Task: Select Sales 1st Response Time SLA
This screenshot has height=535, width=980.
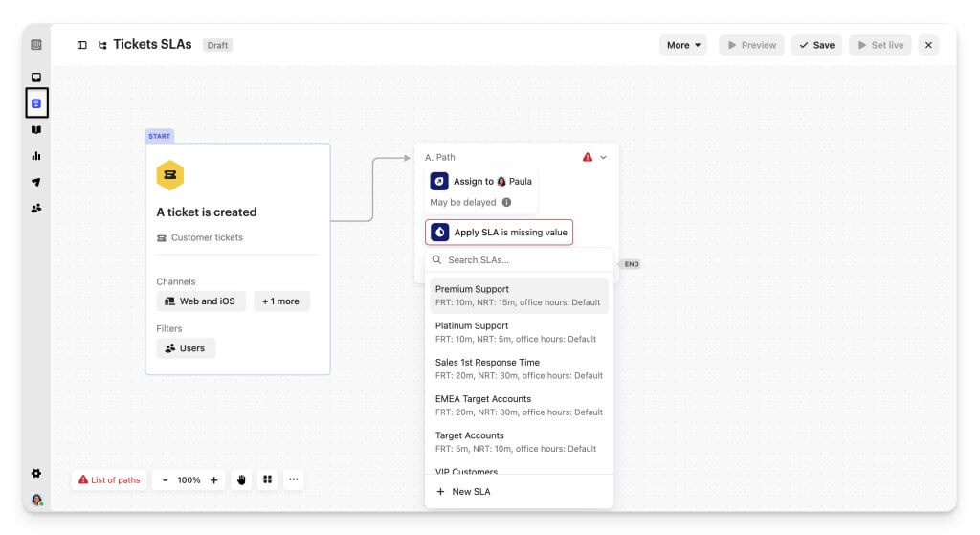Action: [519, 368]
